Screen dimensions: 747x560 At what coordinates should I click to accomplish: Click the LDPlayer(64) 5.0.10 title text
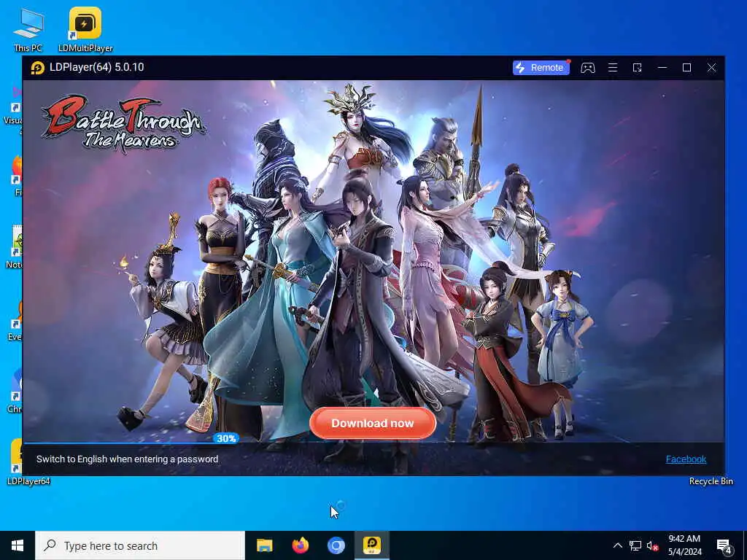[97, 67]
